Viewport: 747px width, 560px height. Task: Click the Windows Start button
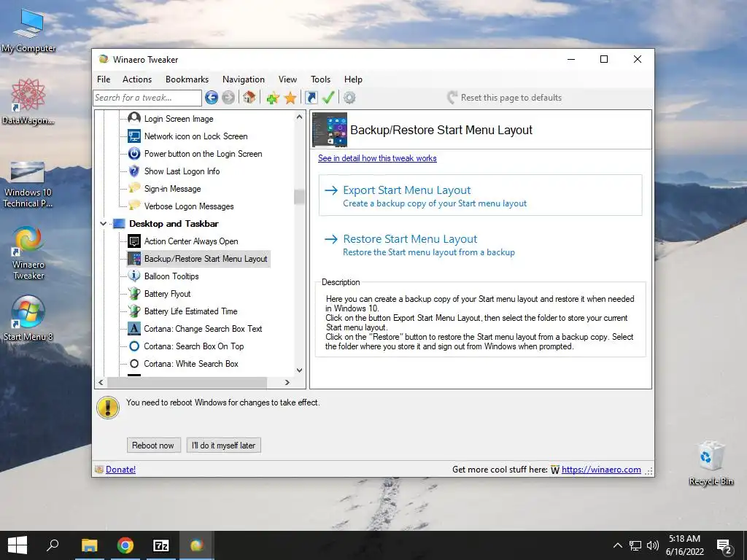[18, 545]
